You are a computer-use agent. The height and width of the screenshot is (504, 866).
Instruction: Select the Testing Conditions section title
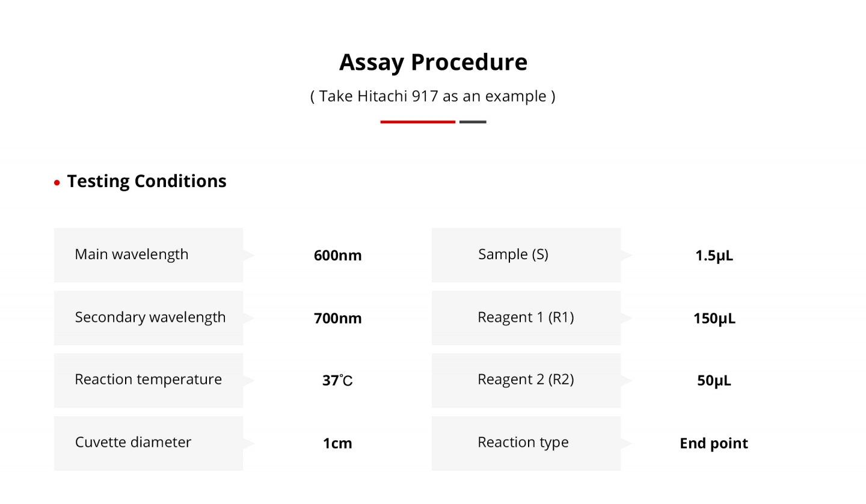[146, 181]
